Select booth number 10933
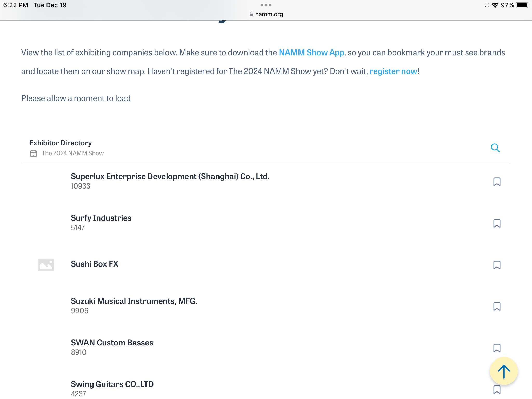The width and height of the screenshot is (532, 399). click(x=81, y=186)
